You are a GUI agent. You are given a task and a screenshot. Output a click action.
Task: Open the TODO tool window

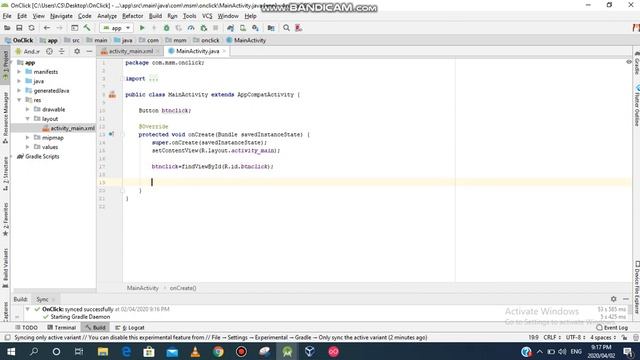[x=26, y=327]
